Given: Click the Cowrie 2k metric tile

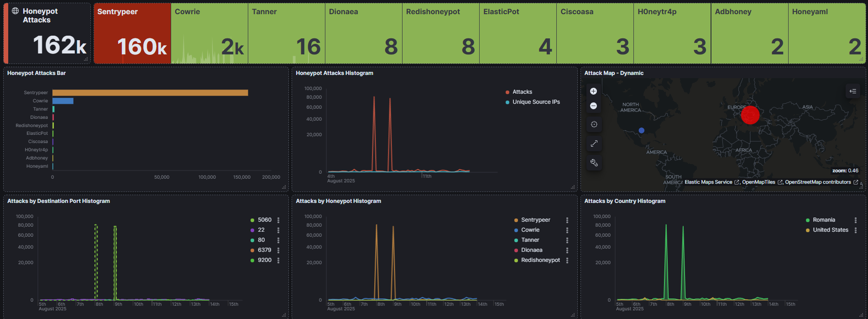Looking at the screenshot, I should pyautogui.click(x=209, y=33).
